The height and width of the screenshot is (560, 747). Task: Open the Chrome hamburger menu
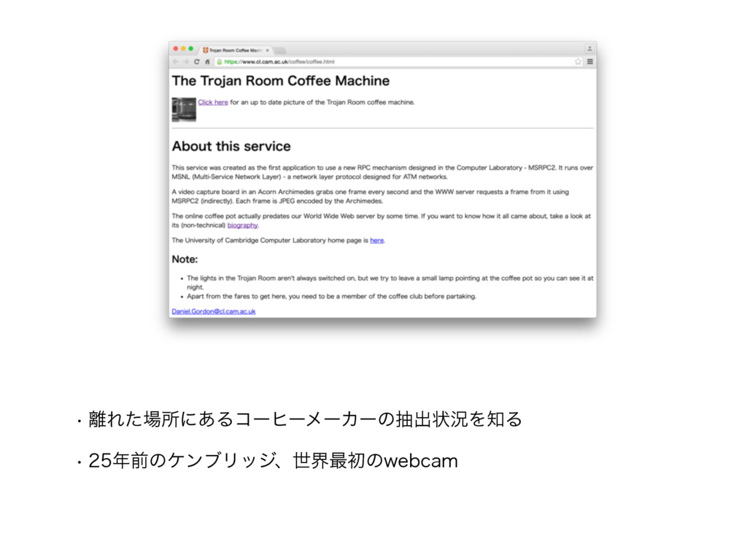pos(589,61)
